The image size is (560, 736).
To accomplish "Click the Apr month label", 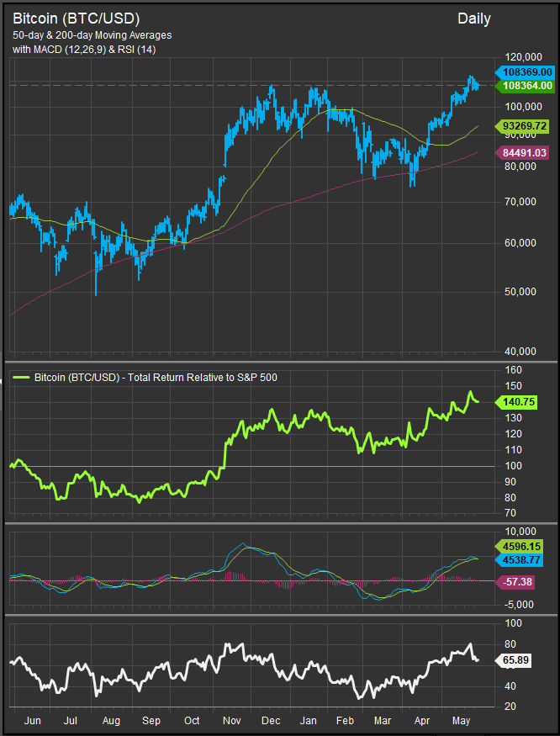I will (422, 720).
